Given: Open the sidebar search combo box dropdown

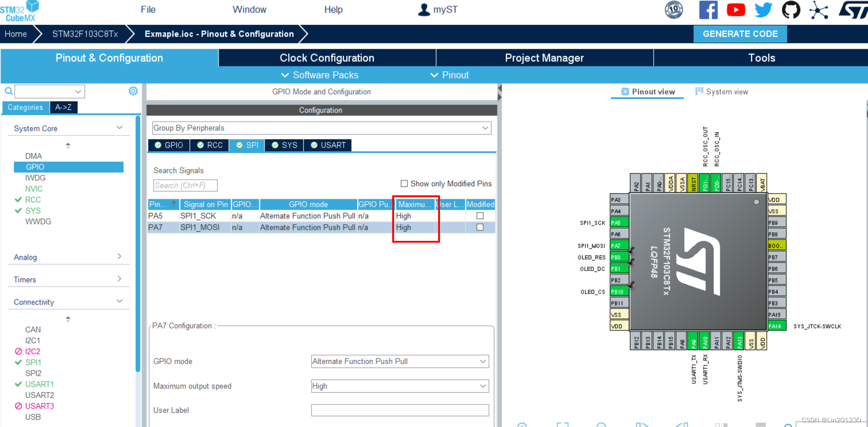Looking at the screenshot, I should click(x=50, y=91).
